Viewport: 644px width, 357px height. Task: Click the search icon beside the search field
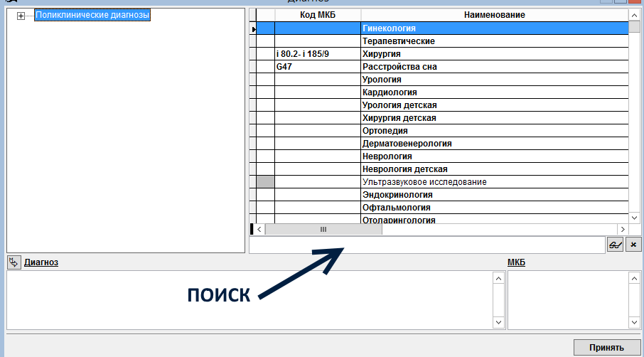pyautogui.click(x=615, y=245)
